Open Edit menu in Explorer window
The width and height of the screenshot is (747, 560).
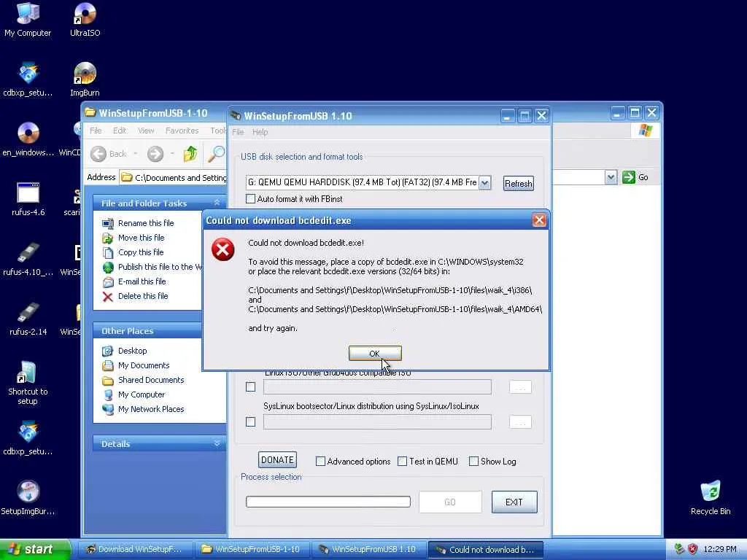tap(120, 131)
